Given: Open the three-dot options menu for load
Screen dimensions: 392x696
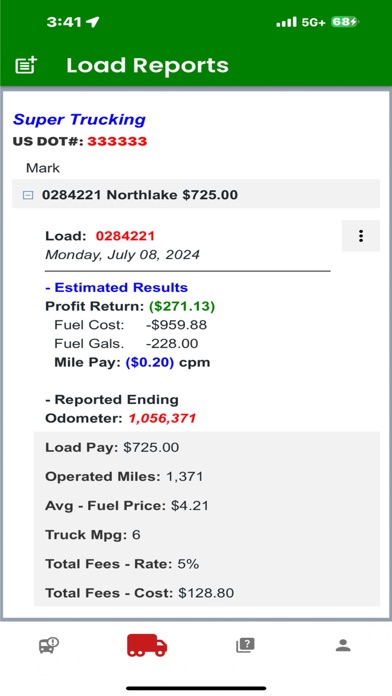Looking at the screenshot, I should [360, 236].
